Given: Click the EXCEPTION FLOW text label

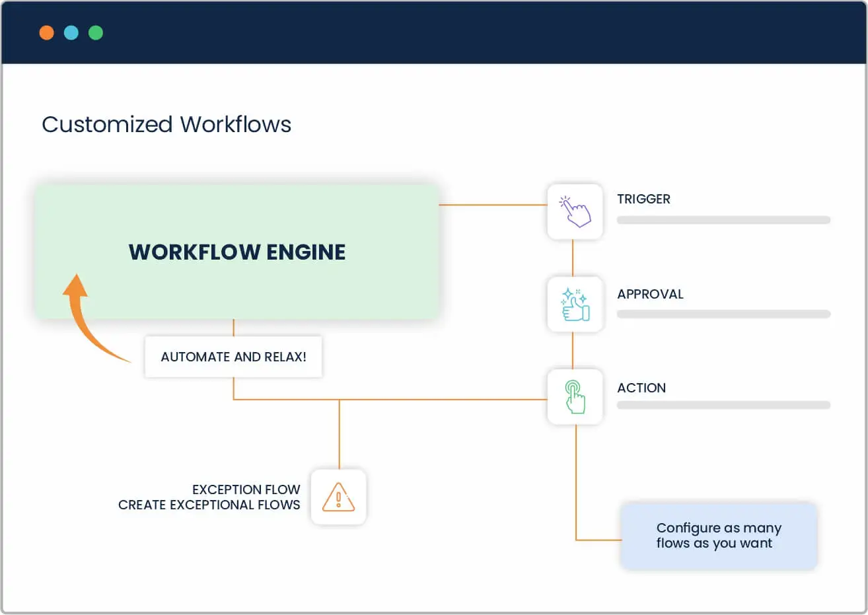Looking at the screenshot, I should click(x=246, y=489).
